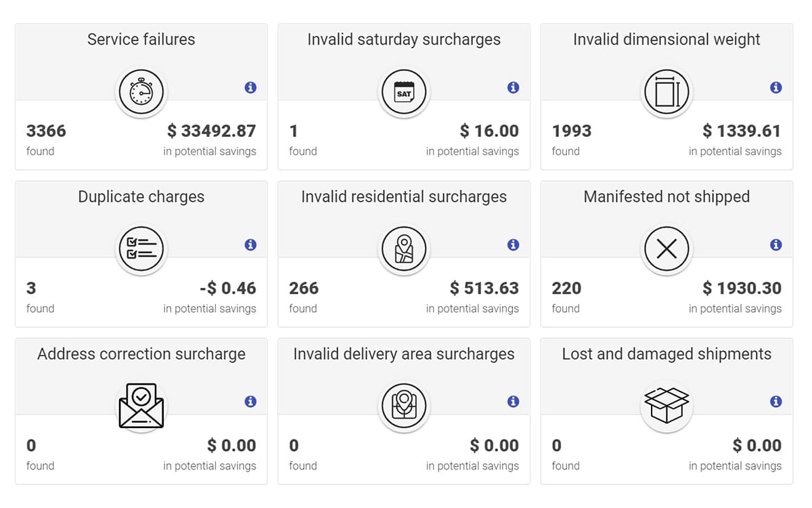Click the residential surcharges map pin icon
The width and height of the screenshot is (812, 508).
(404, 249)
